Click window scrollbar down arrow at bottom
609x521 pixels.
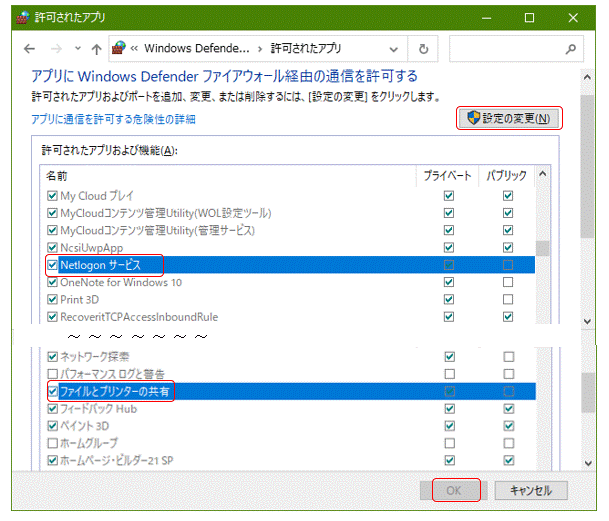click(588, 463)
